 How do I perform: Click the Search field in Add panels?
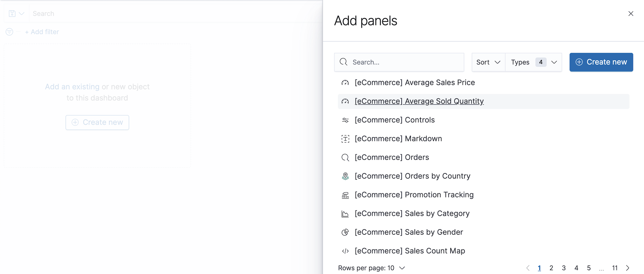[x=399, y=62]
